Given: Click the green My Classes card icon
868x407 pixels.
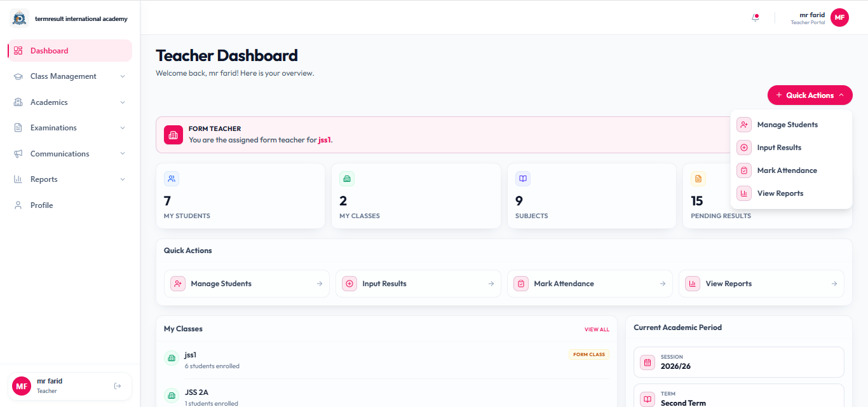Looking at the screenshot, I should point(347,179).
